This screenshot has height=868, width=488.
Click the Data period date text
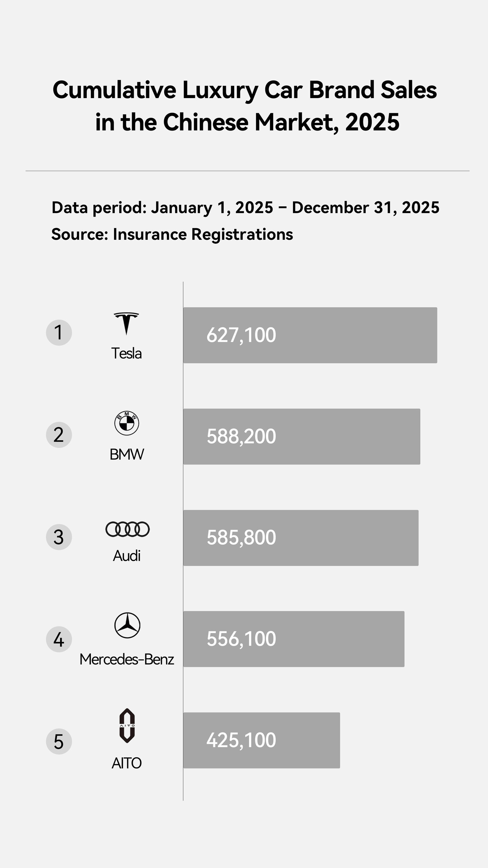245,207
